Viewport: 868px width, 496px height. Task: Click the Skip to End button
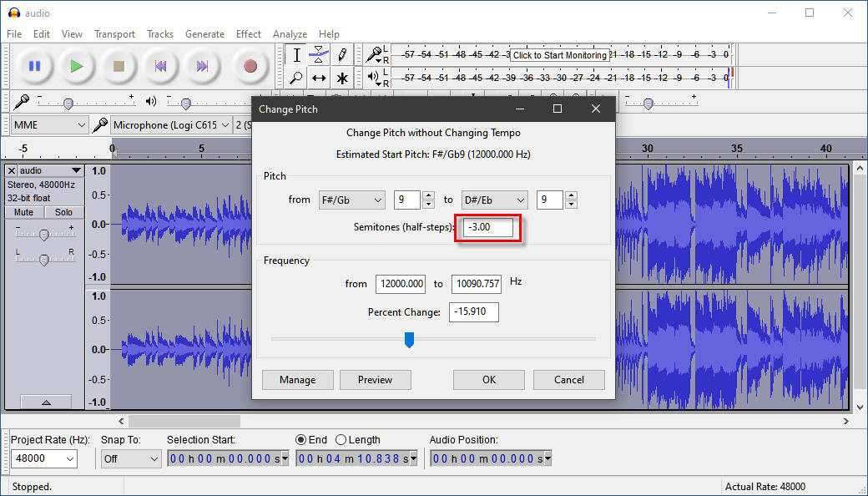pos(203,66)
